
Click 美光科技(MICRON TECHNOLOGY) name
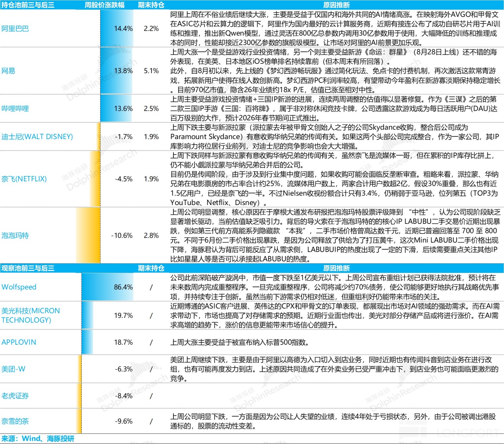click(31, 315)
